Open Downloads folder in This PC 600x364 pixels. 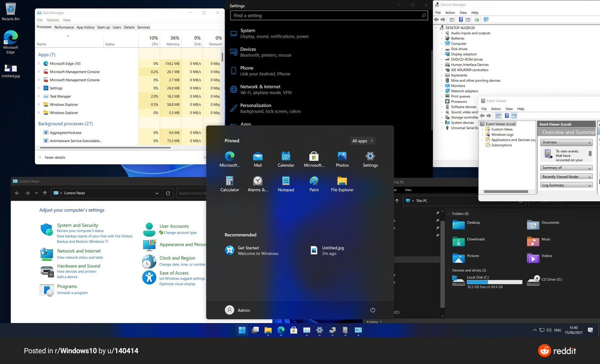468,241
